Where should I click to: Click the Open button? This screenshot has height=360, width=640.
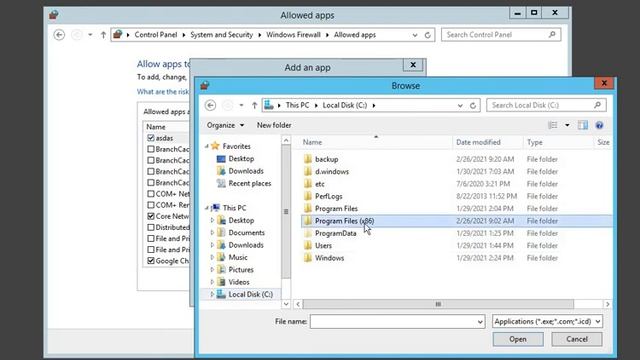coord(518,339)
